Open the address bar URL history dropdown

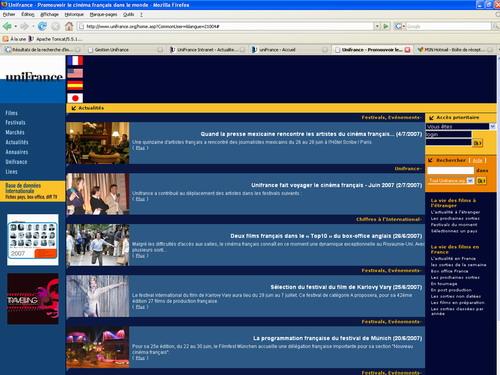pos(377,26)
